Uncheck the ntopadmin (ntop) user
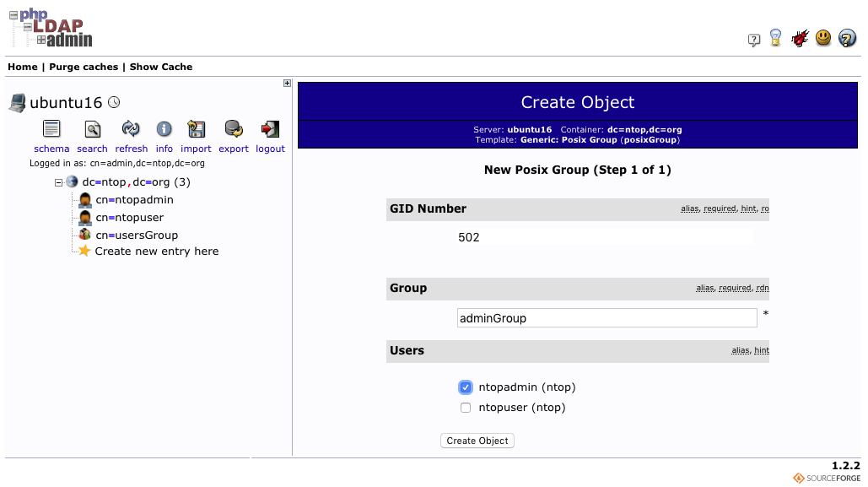Viewport: 868px width, 487px height. tap(466, 387)
